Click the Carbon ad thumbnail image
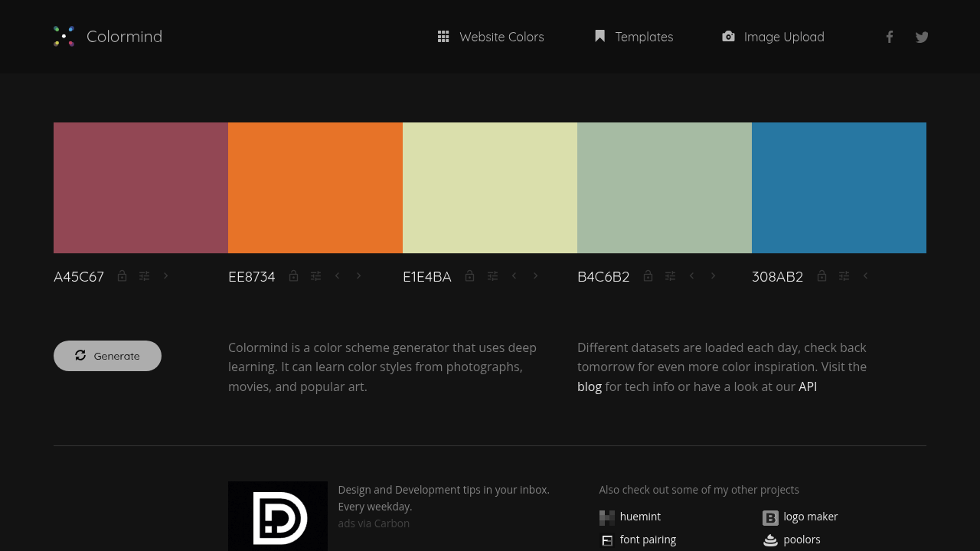Viewport: 980px width, 551px height. (x=278, y=516)
